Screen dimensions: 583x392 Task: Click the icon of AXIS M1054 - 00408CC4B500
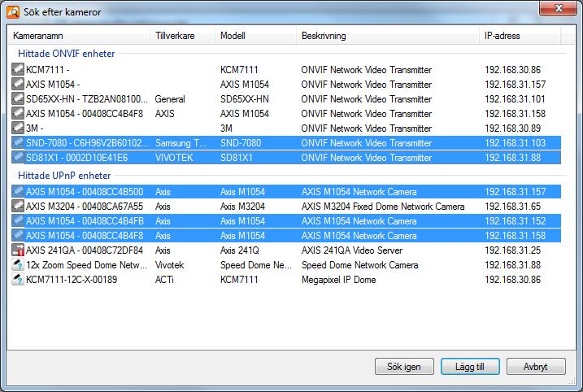point(17,192)
